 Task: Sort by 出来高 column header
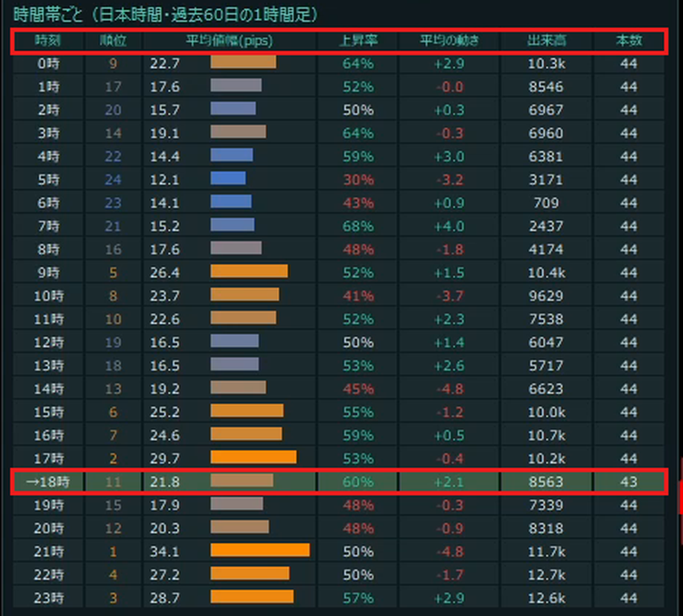click(x=546, y=41)
